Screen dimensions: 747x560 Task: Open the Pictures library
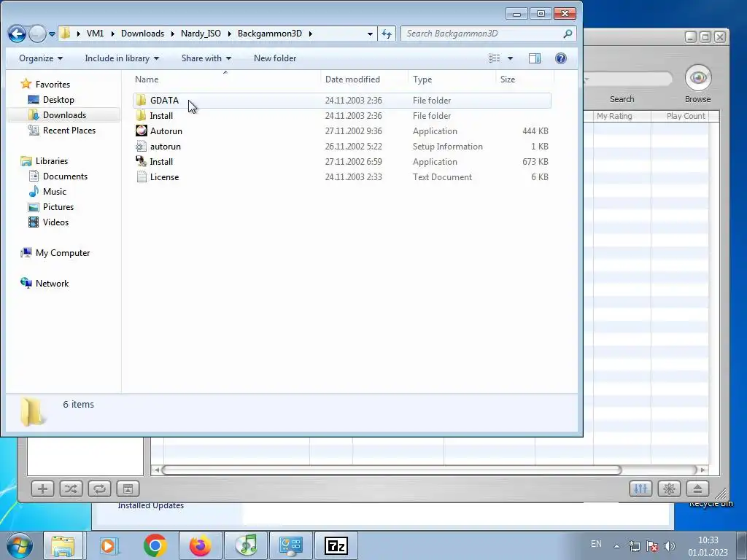click(x=58, y=206)
